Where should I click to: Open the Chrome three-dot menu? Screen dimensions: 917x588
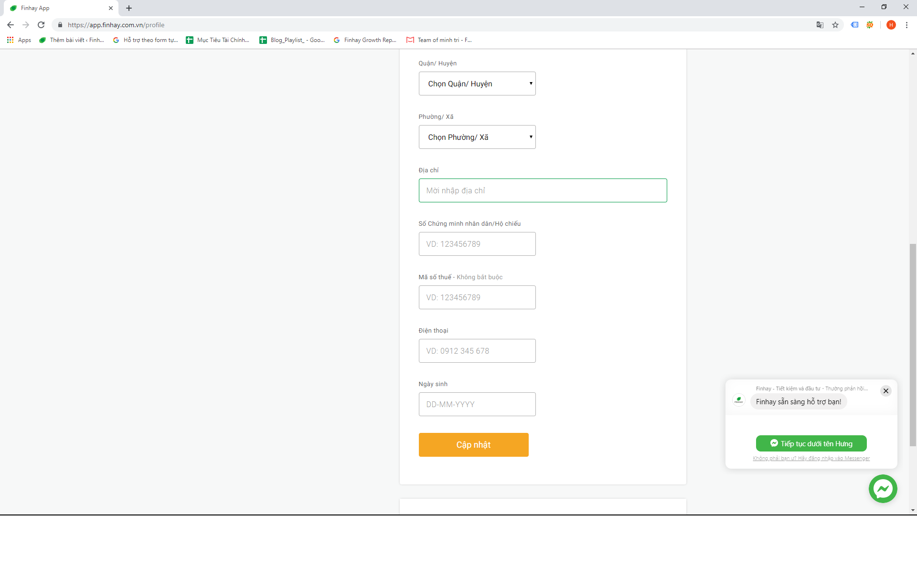coord(906,25)
